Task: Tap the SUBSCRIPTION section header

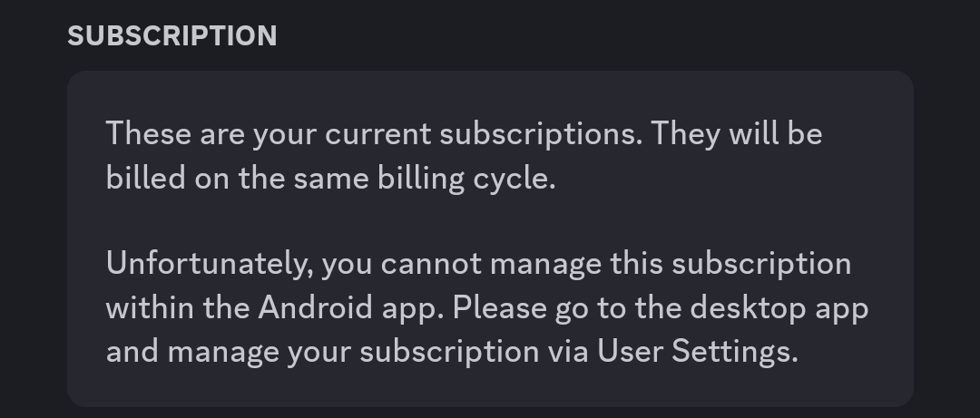Action: coord(171,36)
